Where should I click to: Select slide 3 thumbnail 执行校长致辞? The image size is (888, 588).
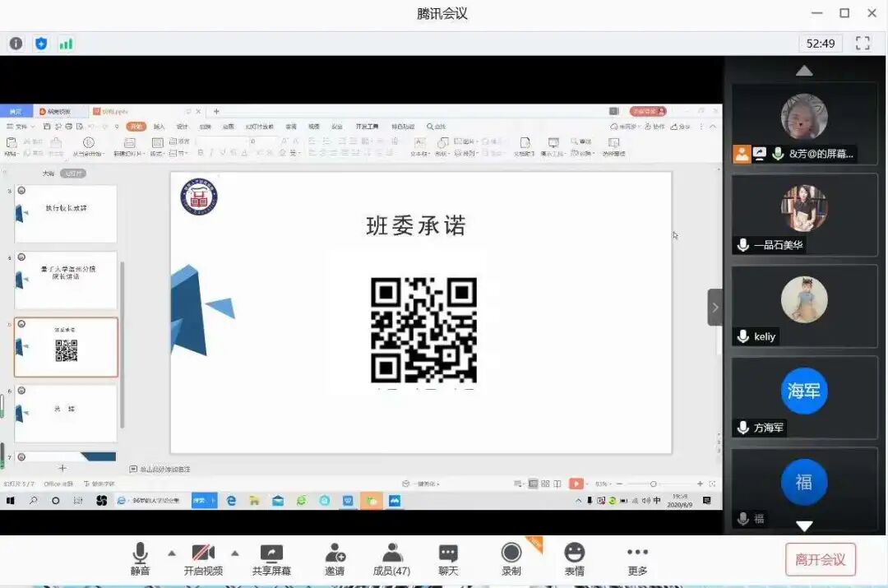[66, 214]
